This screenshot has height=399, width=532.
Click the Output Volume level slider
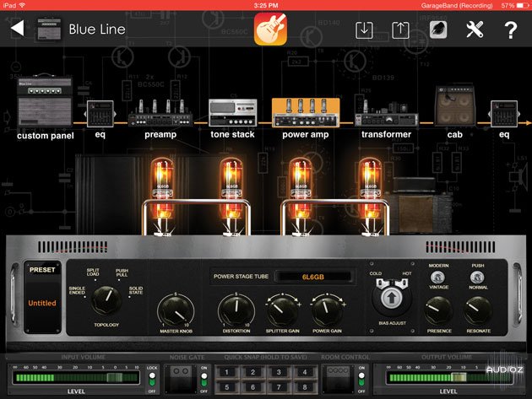[449, 377]
